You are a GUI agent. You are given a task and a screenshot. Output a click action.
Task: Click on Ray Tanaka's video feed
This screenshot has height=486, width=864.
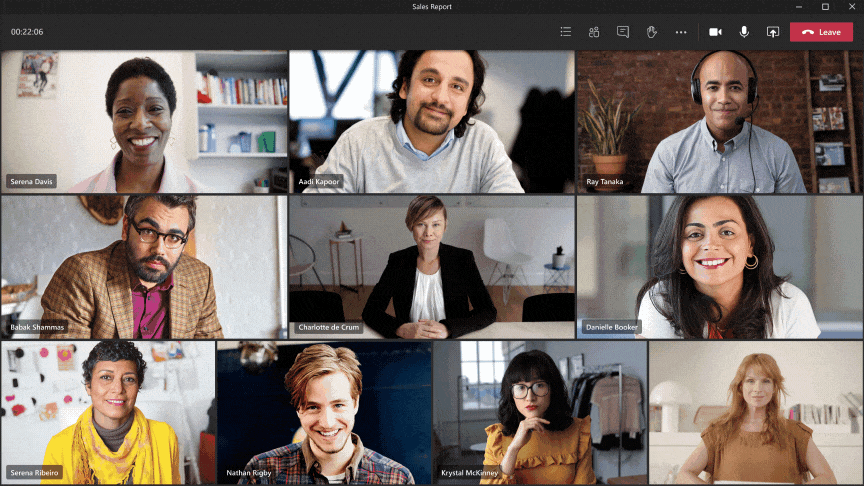[x=719, y=120]
